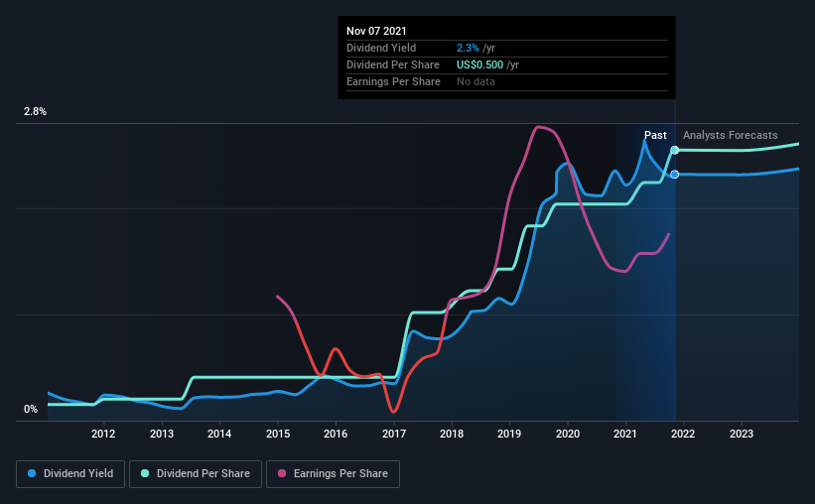Click Dividend Per Share row label in tooltip

pyautogui.click(x=393, y=64)
